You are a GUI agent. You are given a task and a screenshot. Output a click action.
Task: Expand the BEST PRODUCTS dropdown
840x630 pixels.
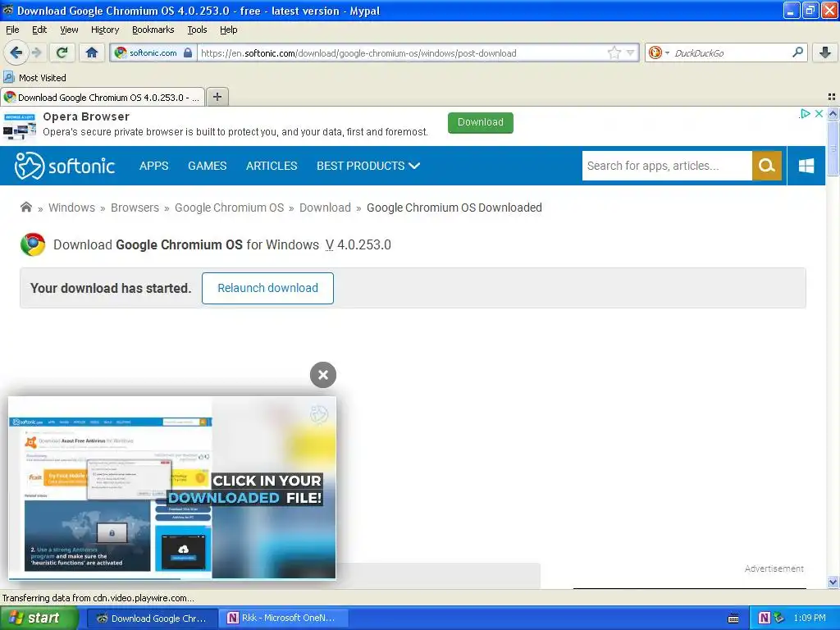tap(368, 166)
